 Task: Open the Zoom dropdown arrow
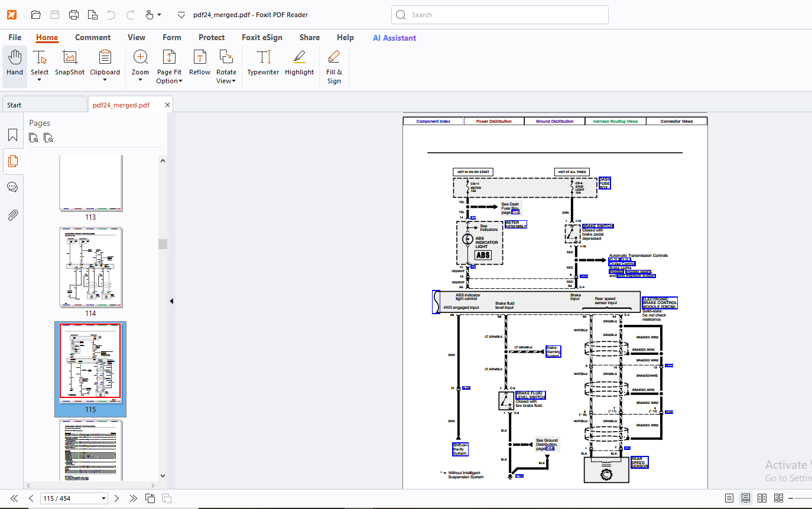tap(141, 80)
